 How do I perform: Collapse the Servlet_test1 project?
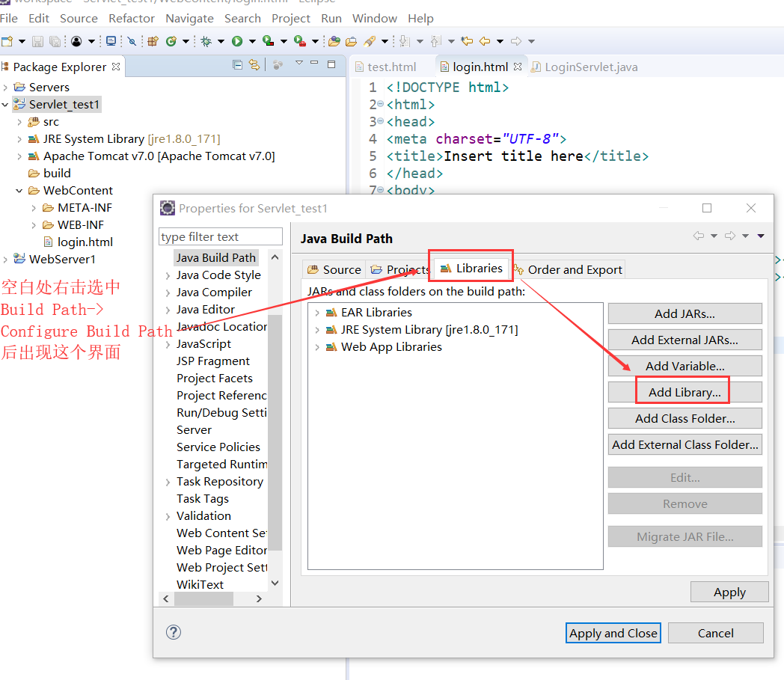pyautogui.click(x=5, y=105)
